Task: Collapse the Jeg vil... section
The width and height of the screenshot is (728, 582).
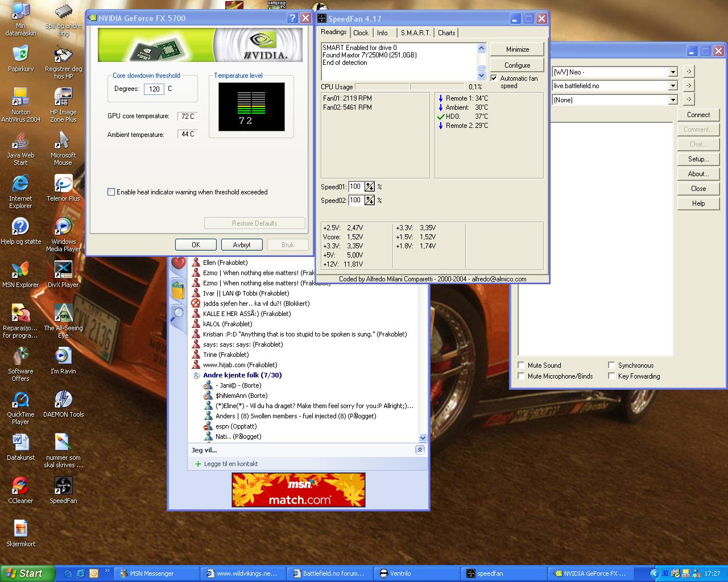Action: click(420, 450)
